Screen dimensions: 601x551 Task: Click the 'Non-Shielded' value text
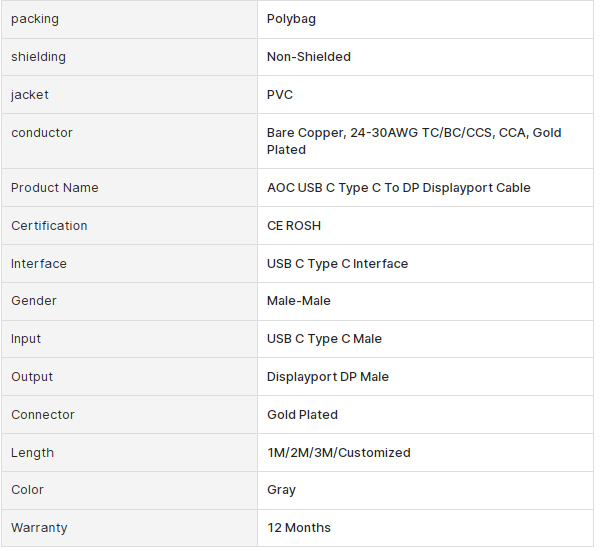308,57
